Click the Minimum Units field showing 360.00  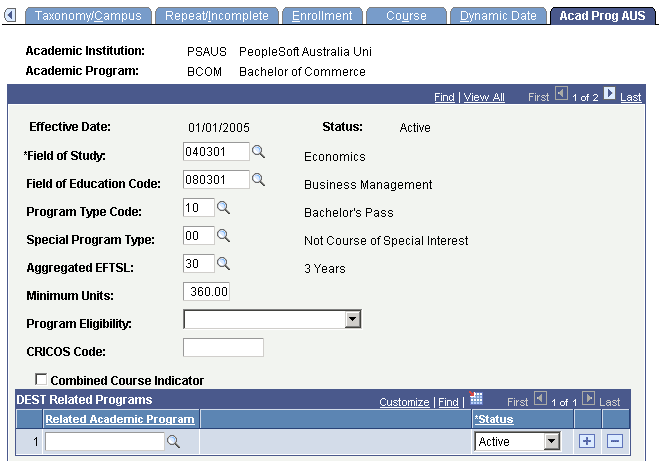206,291
